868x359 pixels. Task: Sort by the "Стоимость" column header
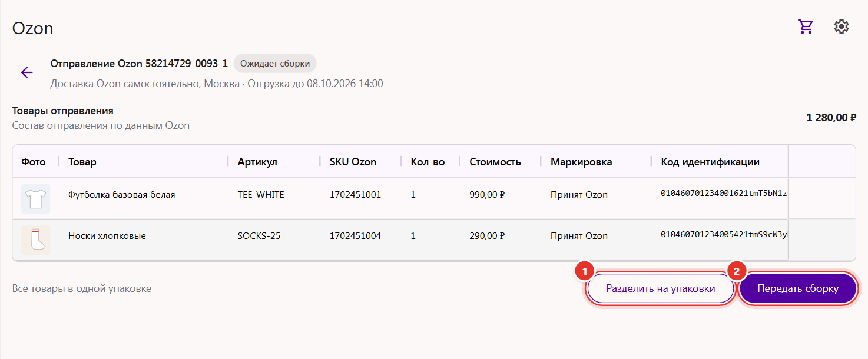tap(495, 162)
